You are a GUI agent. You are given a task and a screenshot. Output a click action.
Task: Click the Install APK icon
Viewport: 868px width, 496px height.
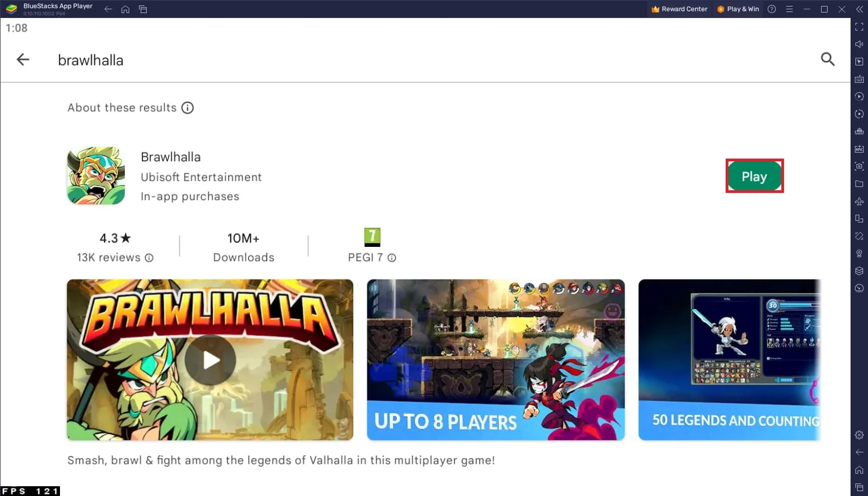[x=859, y=149]
